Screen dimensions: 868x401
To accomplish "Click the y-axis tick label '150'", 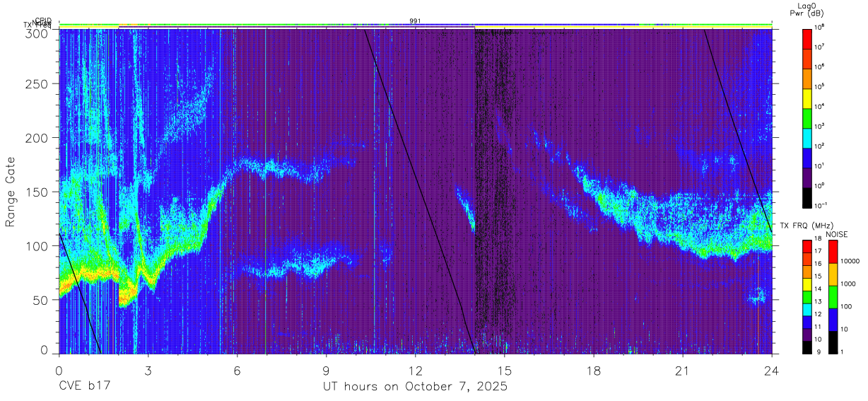I will click(x=37, y=192).
